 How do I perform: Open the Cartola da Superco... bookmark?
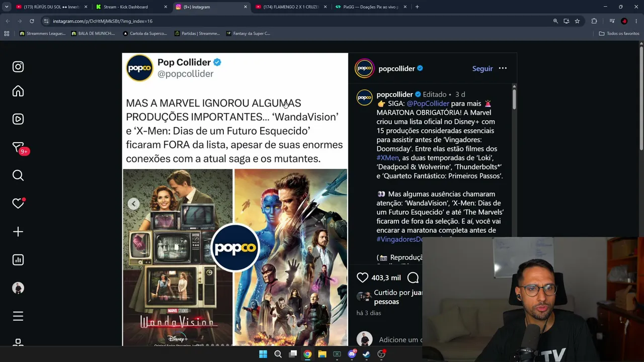(x=145, y=34)
